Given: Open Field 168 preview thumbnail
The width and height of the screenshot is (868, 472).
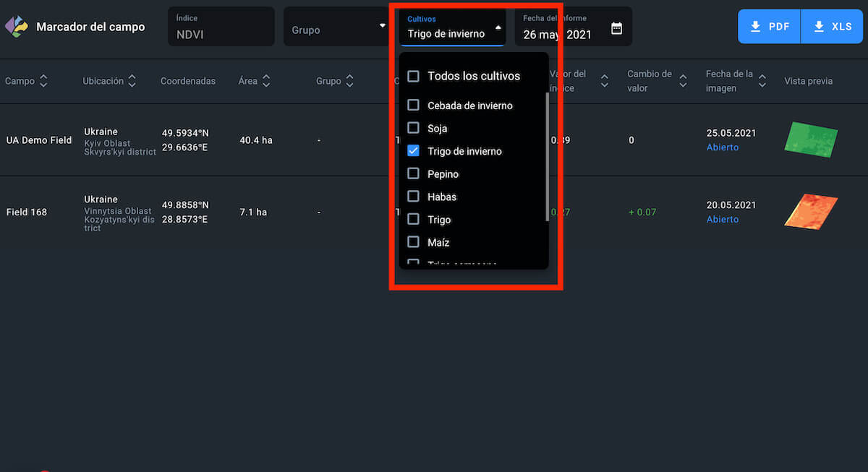Looking at the screenshot, I should (x=810, y=212).
